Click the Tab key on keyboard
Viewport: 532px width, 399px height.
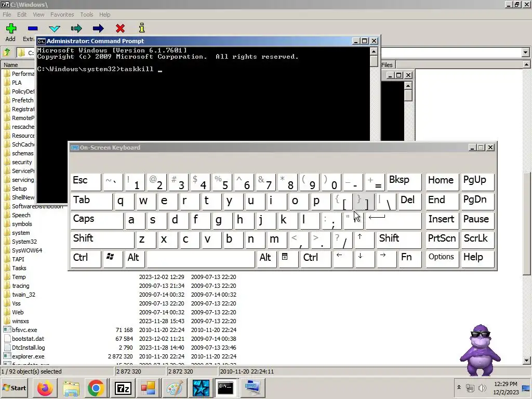(91, 201)
